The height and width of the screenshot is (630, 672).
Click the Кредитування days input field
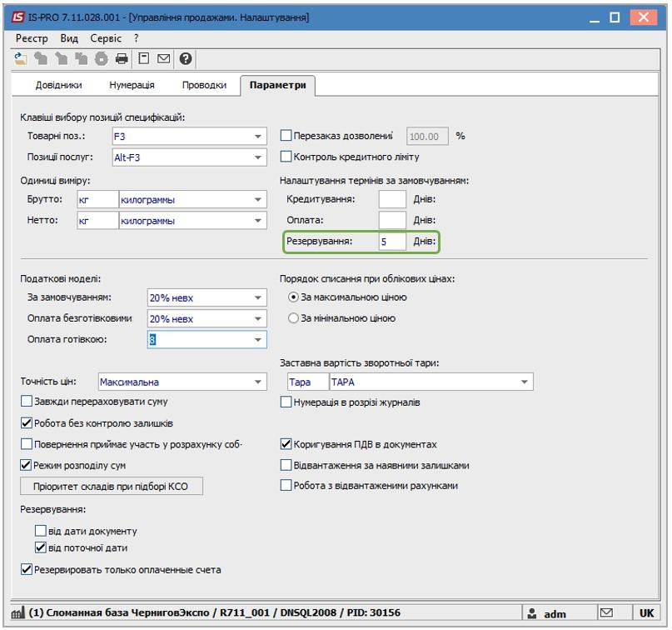[x=392, y=199]
